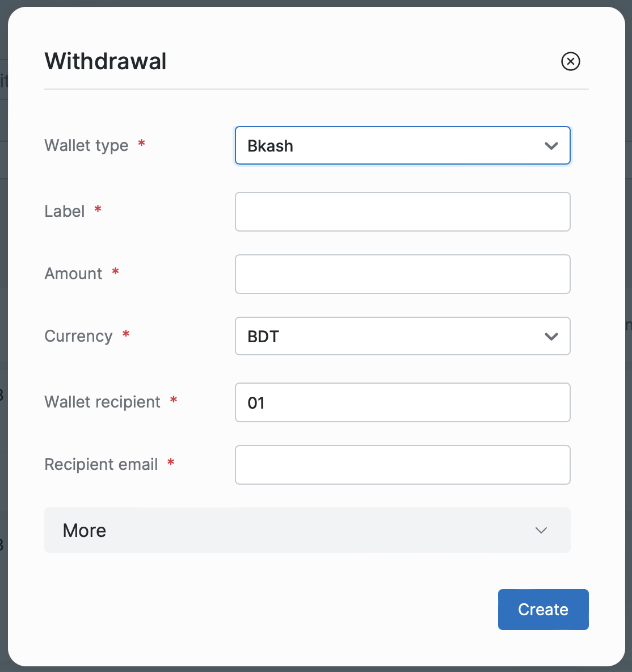Screen dimensions: 632x672
Task: Click the chevron icon on the More row
Action: point(541,530)
